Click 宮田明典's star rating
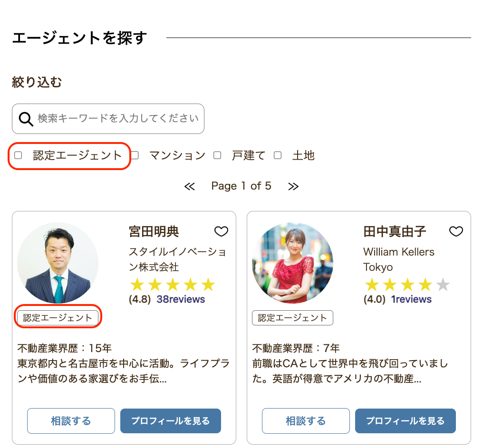483x448 pixels. coord(172,285)
